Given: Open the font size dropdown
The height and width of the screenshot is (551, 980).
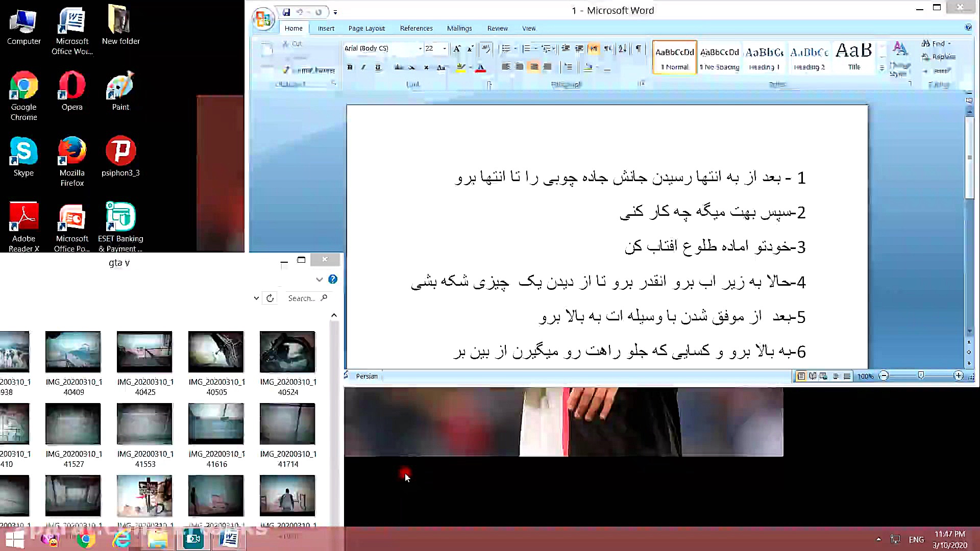Looking at the screenshot, I should (445, 48).
